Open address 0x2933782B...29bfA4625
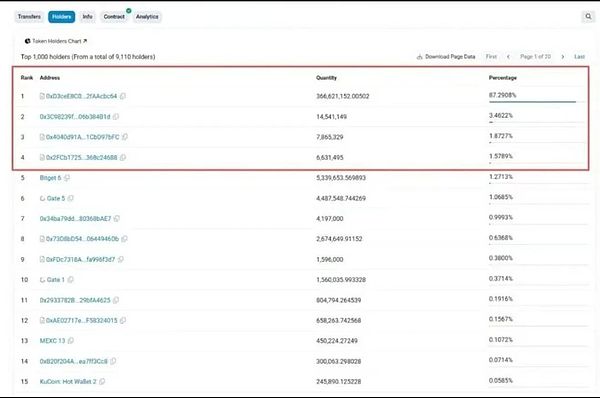Viewport: 600px width, 398px height. click(75, 300)
